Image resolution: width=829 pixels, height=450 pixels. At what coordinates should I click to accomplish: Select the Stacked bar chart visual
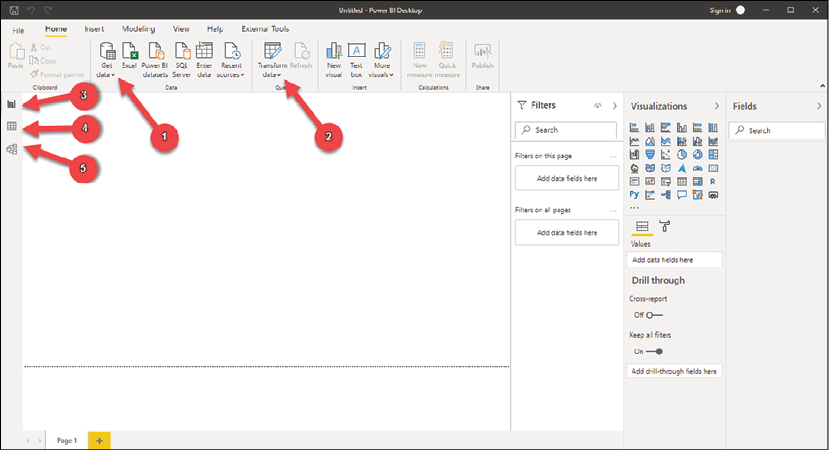[634, 127]
